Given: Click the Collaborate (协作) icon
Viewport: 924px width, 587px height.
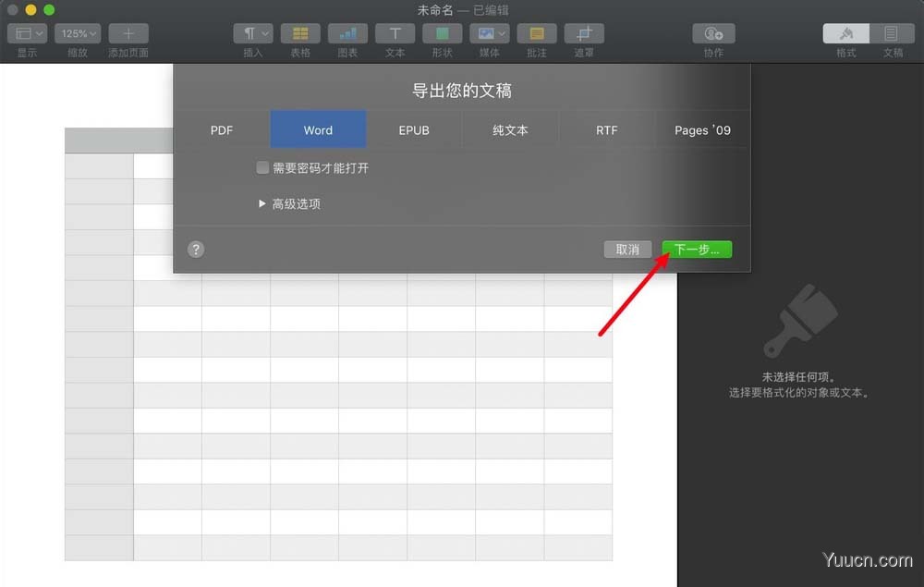Looking at the screenshot, I should [713, 33].
